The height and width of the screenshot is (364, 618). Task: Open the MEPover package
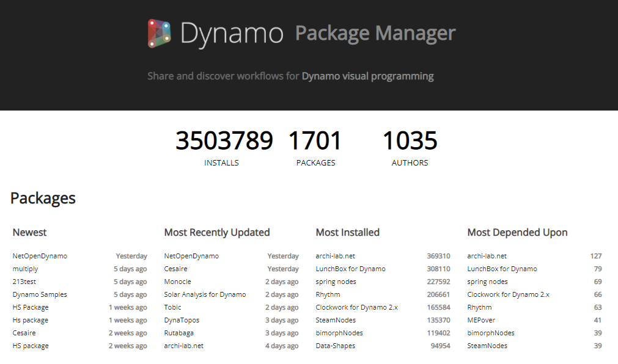(481, 320)
